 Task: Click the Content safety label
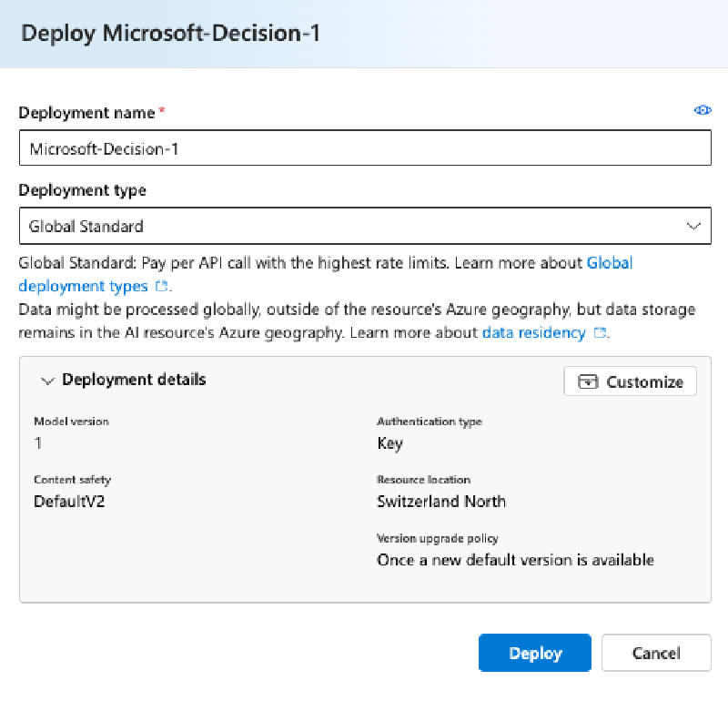[x=73, y=480]
